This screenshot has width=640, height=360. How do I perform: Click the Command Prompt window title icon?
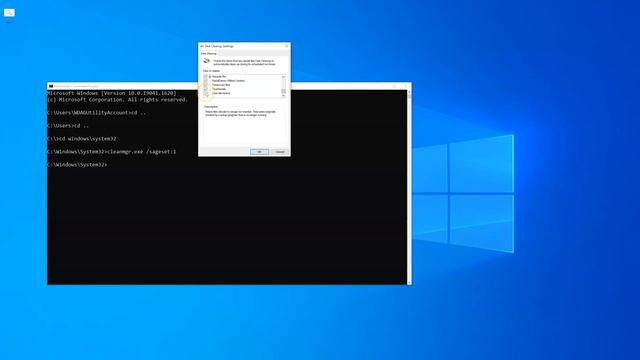(51, 86)
